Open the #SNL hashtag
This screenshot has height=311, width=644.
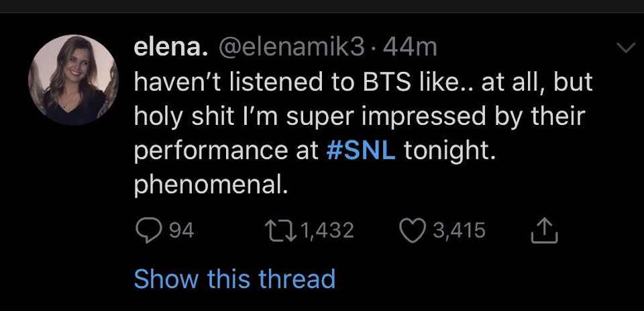[360, 150]
